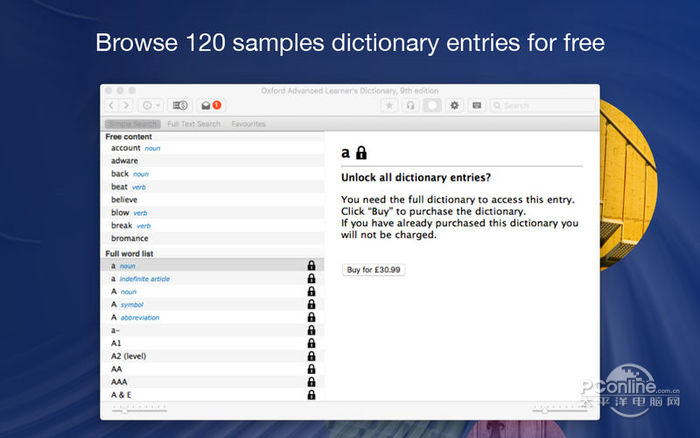Viewport: 700px width, 438px height.
Task: Click lock icon on 'A abbreviation' row
Action: tap(312, 317)
